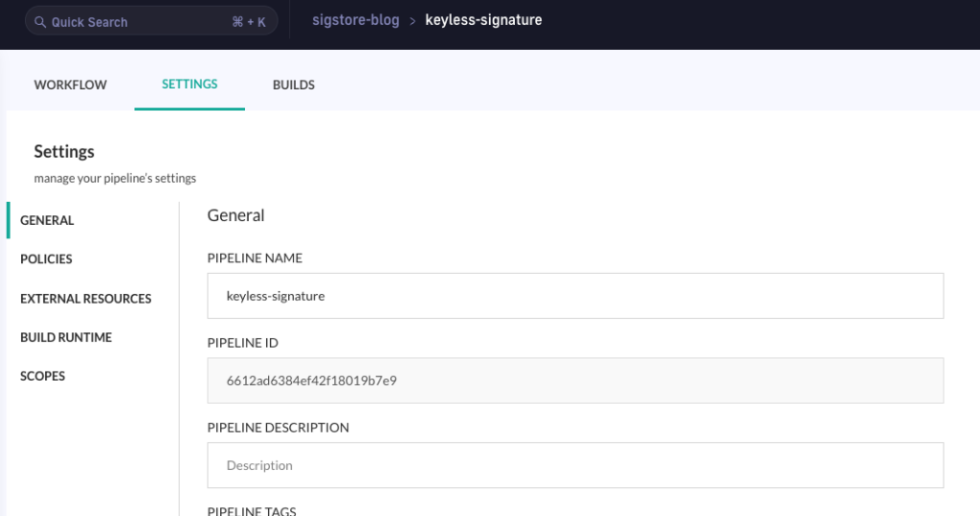The width and height of the screenshot is (980, 516).
Task: Click the ⌘ + K shortcut hint
Action: (249, 22)
